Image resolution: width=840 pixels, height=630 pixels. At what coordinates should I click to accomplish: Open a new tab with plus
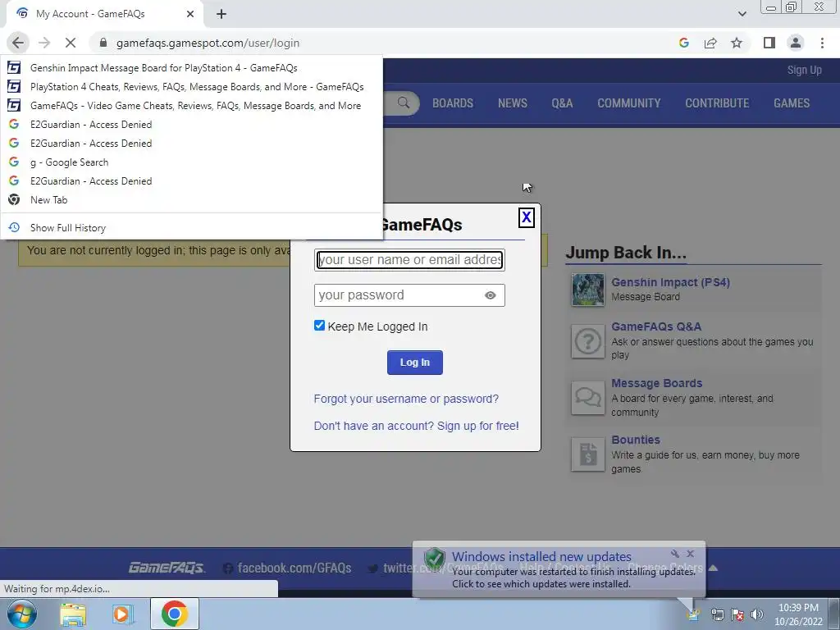[221, 14]
